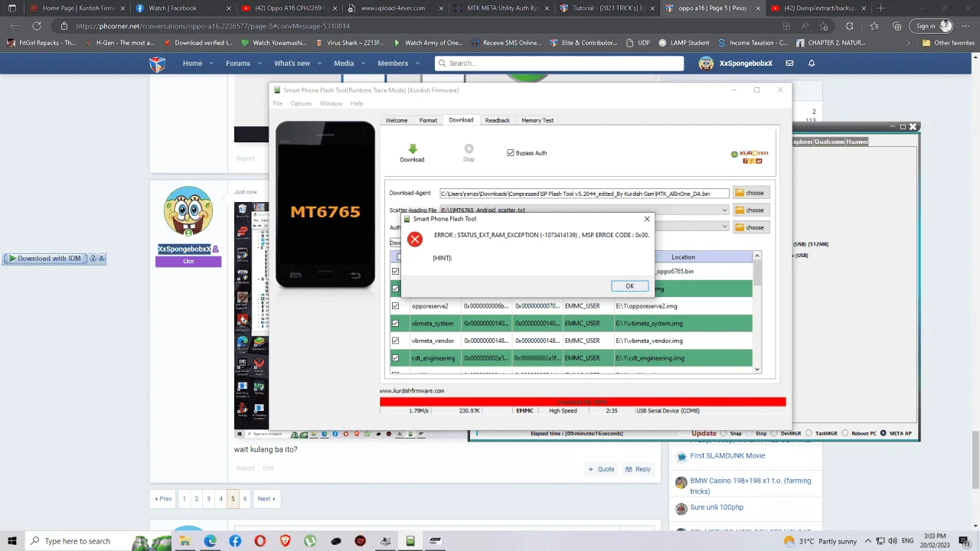
Task: Open the alerts bell icon
Action: coord(812,64)
